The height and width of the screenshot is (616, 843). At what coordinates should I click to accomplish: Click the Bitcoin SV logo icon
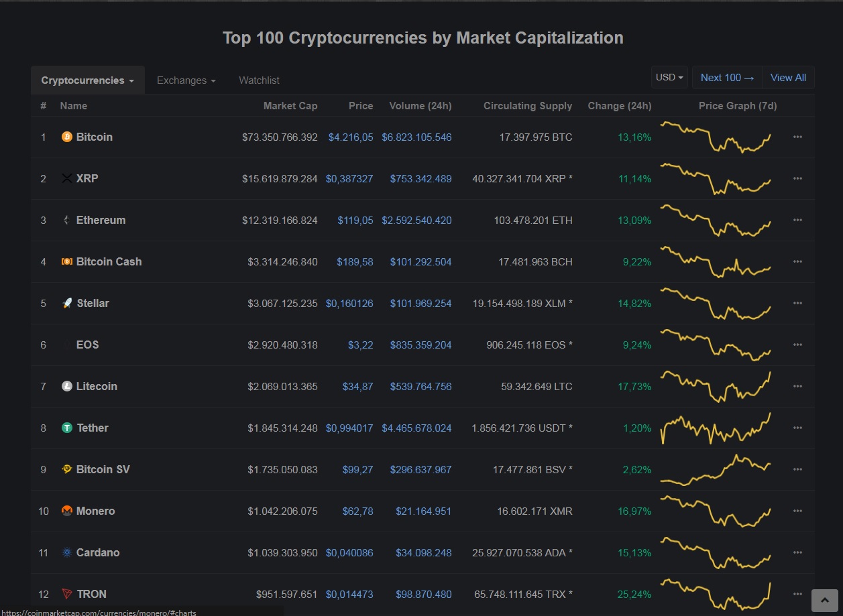(x=66, y=469)
